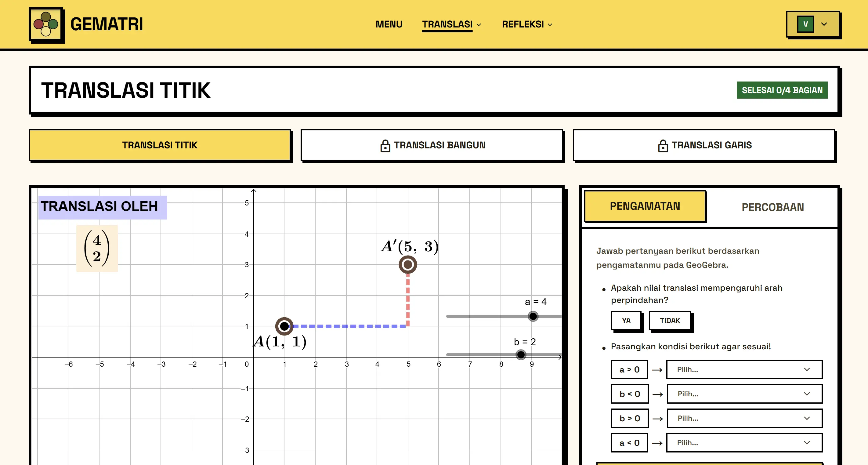Image resolution: width=868 pixels, height=465 pixels.
Task: Click the a > 0 condition label
Action: pyautogui.click(x=629, y=369)
